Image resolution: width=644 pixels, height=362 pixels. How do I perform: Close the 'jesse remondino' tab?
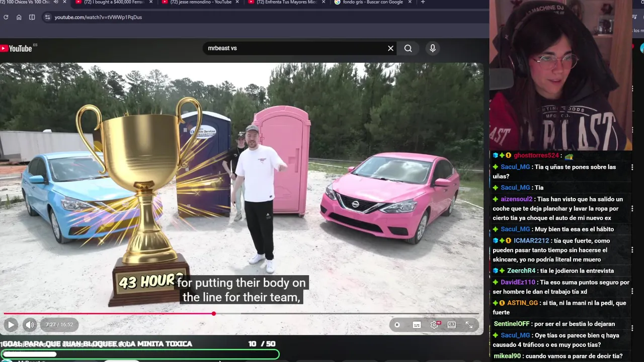237,2
